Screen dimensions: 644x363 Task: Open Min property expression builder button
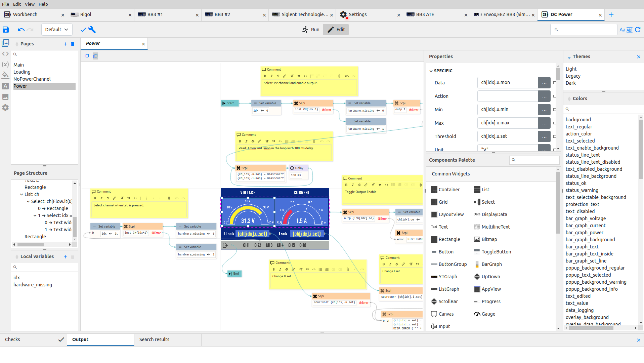click(x=544, y=110)
